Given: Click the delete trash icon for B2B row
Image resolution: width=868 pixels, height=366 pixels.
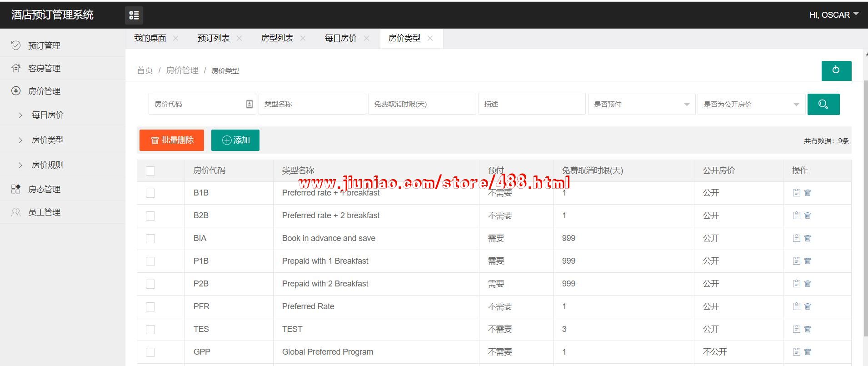Looking at the screenshot, I should (808, 216).
